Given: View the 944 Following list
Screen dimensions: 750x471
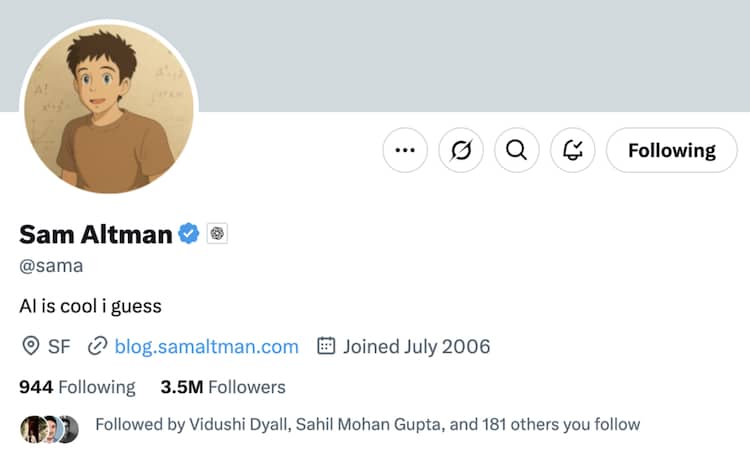Looking at the screenshot, I should pyautogui.click(x=77, y=387).
